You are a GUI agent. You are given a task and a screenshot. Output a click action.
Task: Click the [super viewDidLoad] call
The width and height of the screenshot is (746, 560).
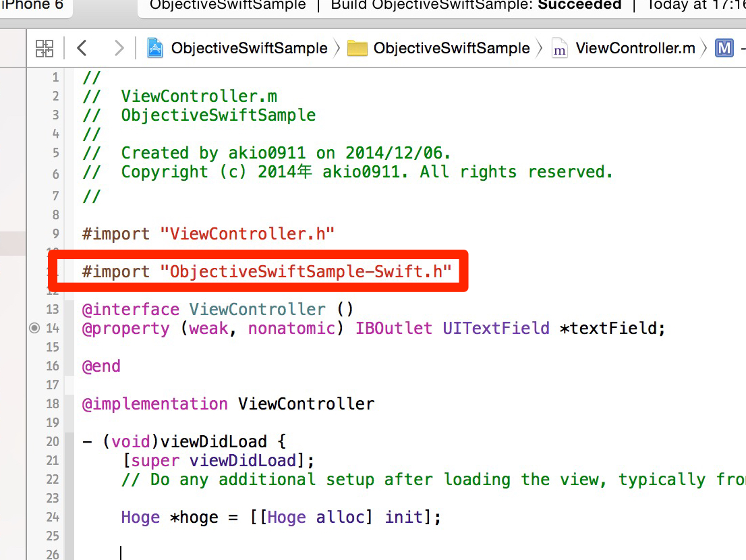point(219,461)
